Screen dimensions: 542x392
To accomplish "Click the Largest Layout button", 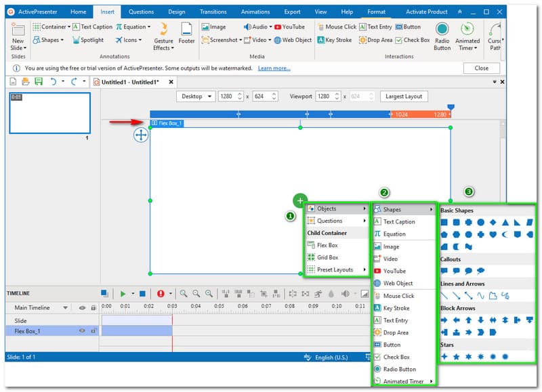I will (404, 96).
